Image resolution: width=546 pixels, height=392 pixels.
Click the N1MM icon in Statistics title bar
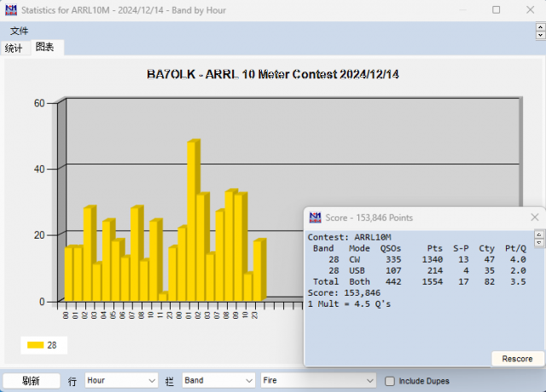11,10
